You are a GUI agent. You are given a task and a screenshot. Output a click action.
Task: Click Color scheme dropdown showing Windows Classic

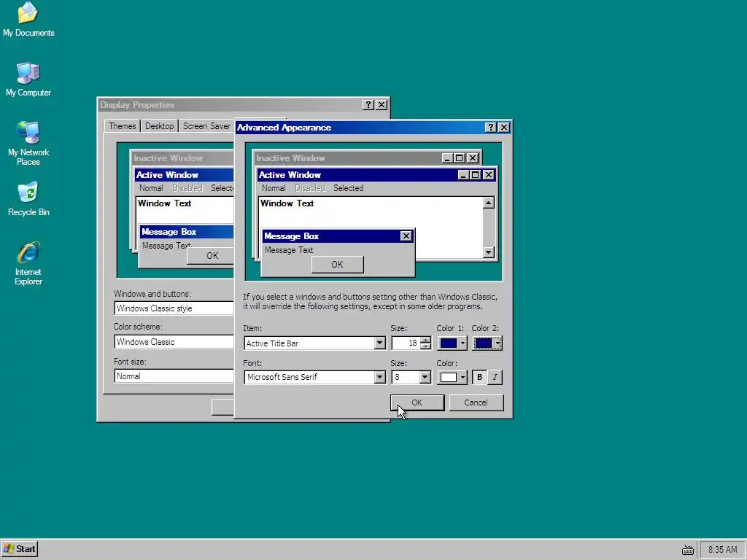click(174, 342)
